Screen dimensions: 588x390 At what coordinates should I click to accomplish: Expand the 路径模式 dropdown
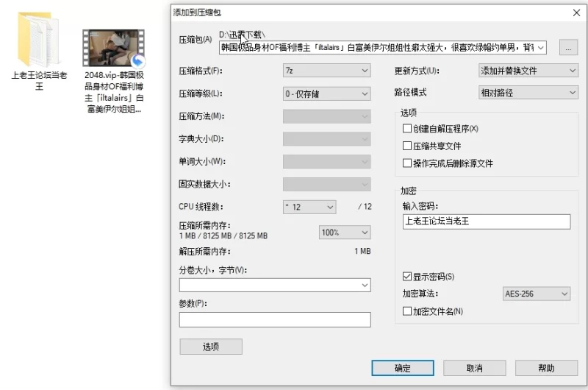point(528,93)
